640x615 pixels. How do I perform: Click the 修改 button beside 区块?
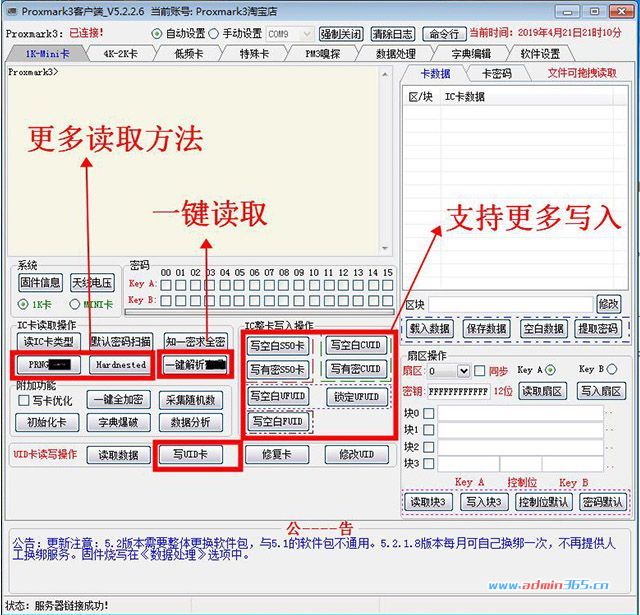(x=608, y=304)
